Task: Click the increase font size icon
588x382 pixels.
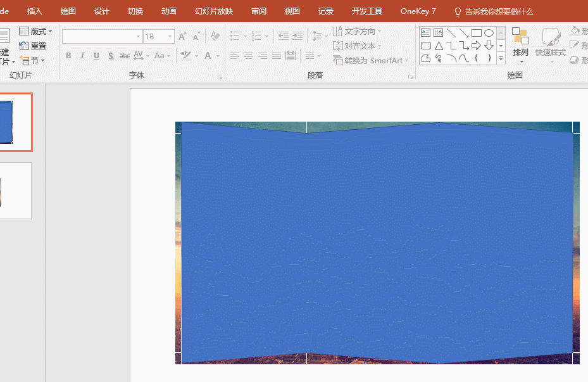Action: click(182, 37)
